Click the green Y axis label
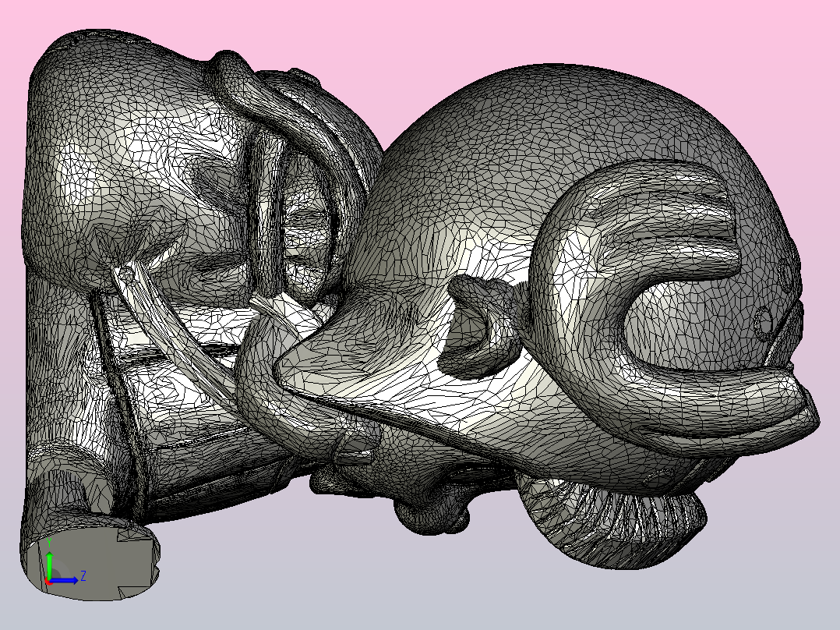 click(x=49, y=543)
